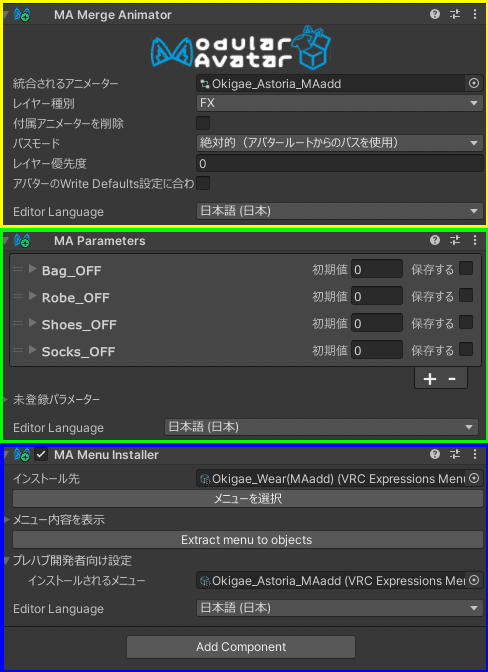Click Extract menu to objects button

point(248,540)
